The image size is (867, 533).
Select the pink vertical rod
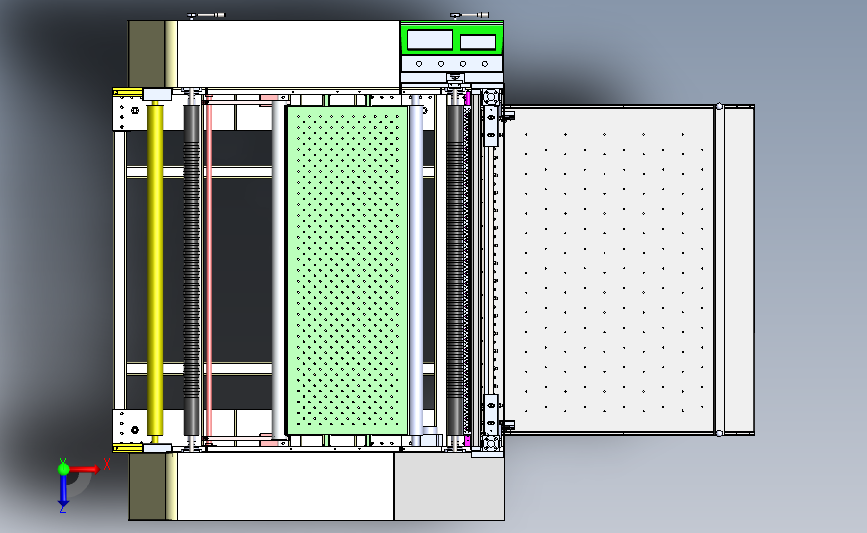click(x=209, y=269)
